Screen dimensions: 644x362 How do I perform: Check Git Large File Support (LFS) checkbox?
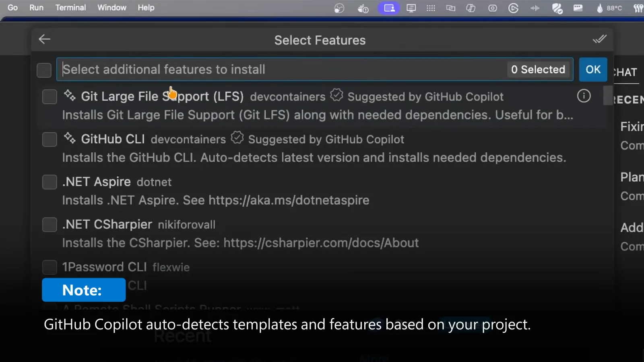click(x=50, y=97)
